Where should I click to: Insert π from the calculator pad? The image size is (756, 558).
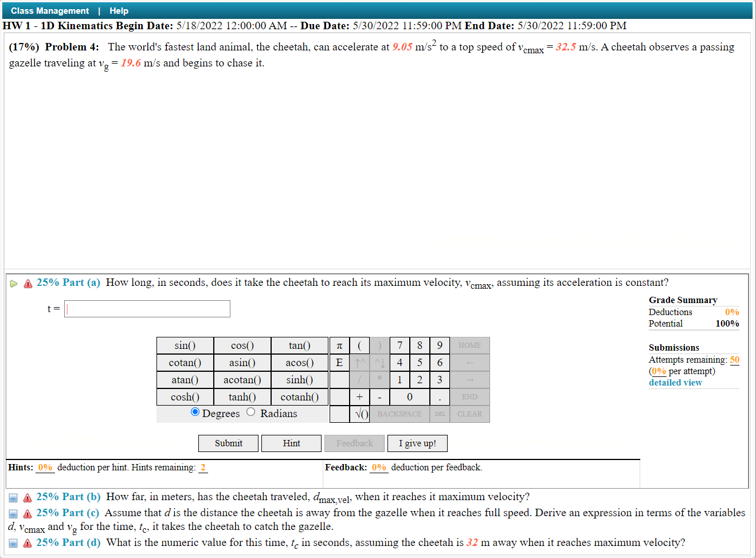click(339, 345)
